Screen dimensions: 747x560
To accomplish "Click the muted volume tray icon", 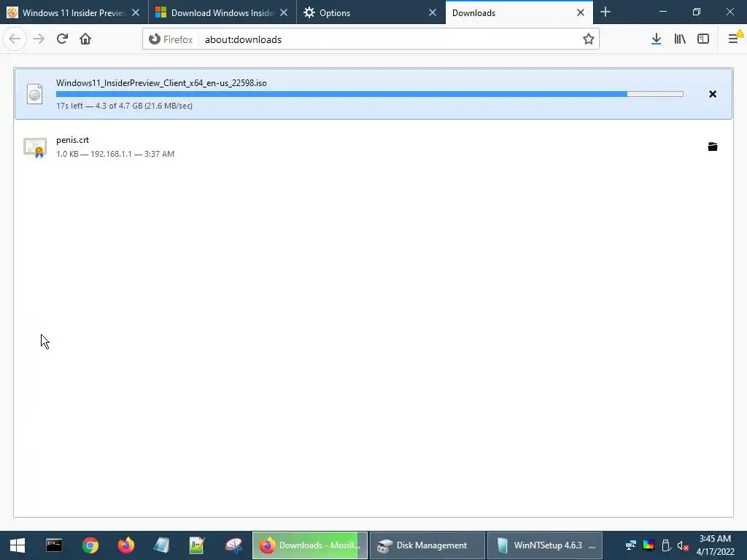I will (683, 545).
